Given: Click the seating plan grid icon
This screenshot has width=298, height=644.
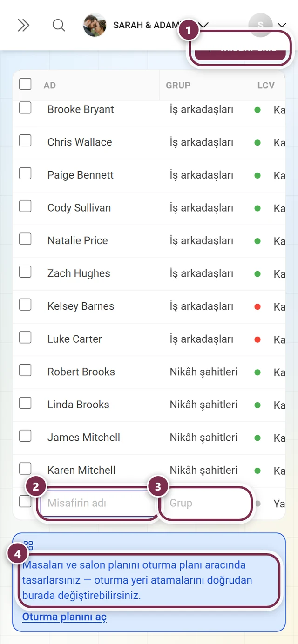Looking at the screenshot, I should (x=28, y=545).
